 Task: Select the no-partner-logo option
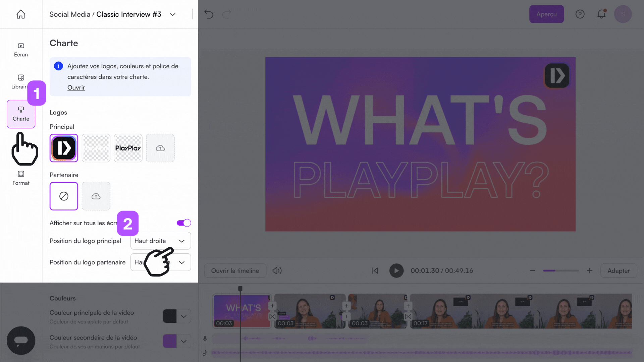click(x=64, y=196)
